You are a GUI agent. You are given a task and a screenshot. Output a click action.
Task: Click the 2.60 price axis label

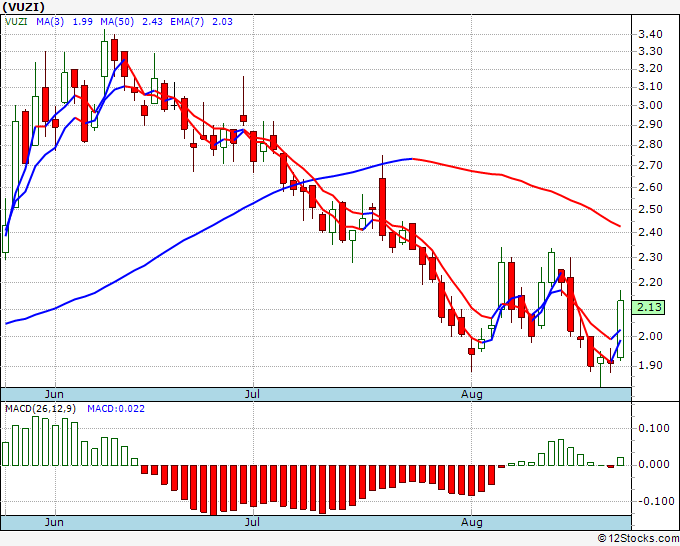point(650,187)
